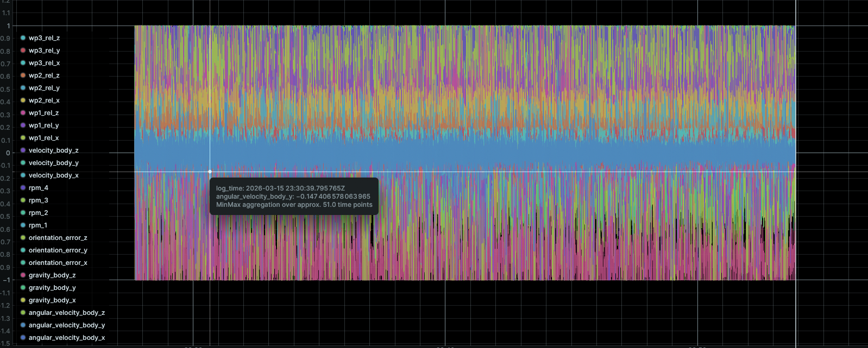This screenshot has height=348, width=868.
Task: Click the wp3_rel_z legend color dot
Action: pos(23,38)
